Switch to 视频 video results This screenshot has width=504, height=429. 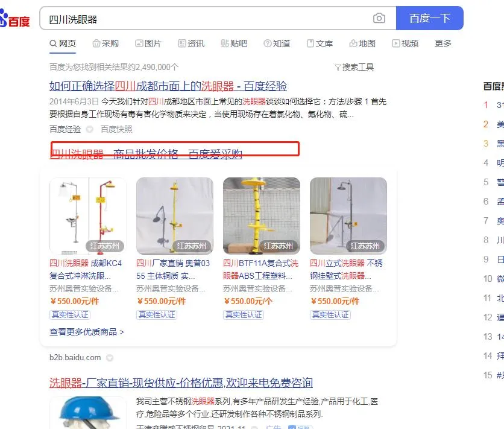pyautogui.click(x=405, y=43)
